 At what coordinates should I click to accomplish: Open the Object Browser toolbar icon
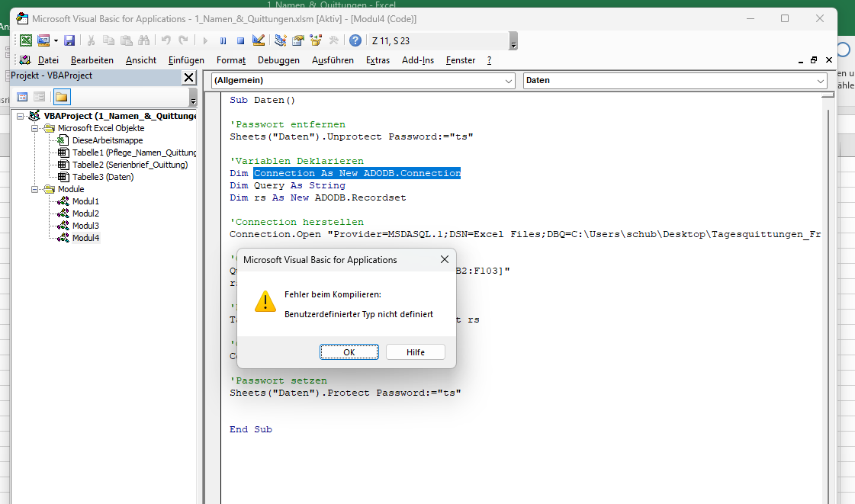316,40
